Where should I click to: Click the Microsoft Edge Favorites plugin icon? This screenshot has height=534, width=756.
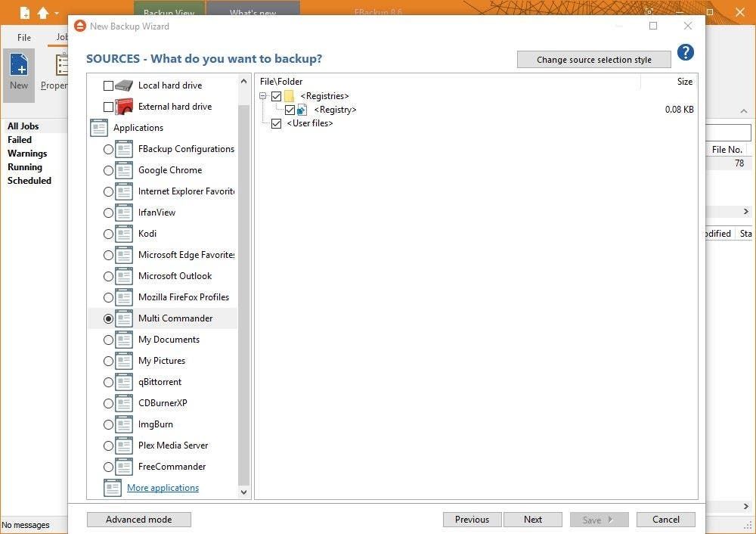124,255
